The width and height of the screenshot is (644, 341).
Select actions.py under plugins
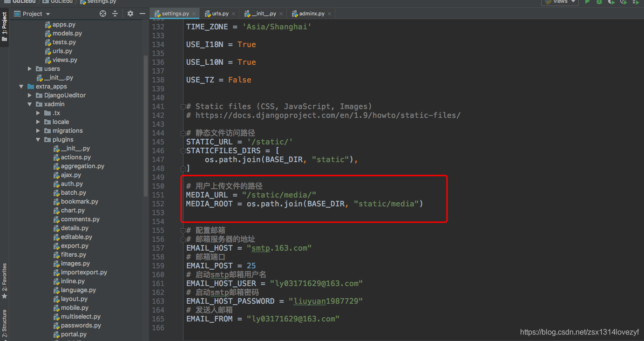[x=72, y=157]
